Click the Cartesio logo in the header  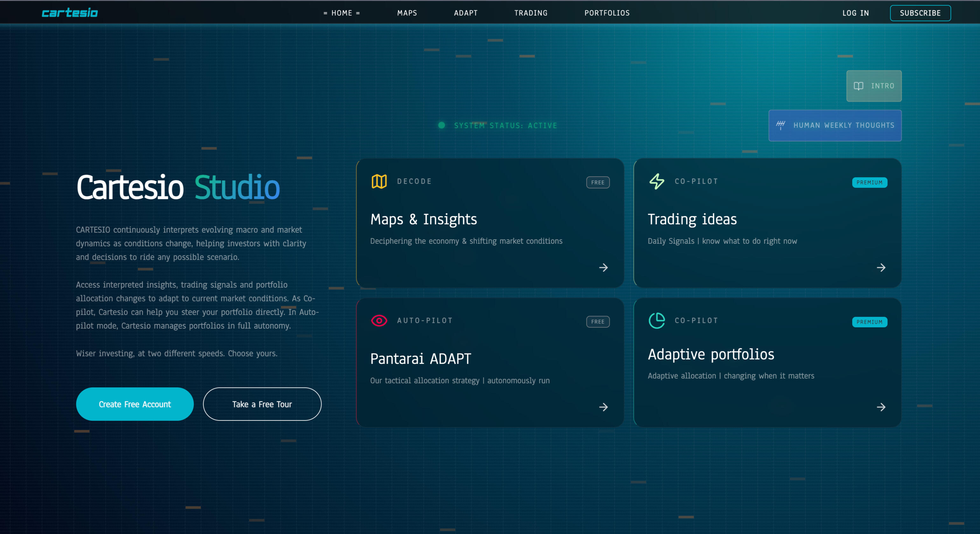(70, 13)
